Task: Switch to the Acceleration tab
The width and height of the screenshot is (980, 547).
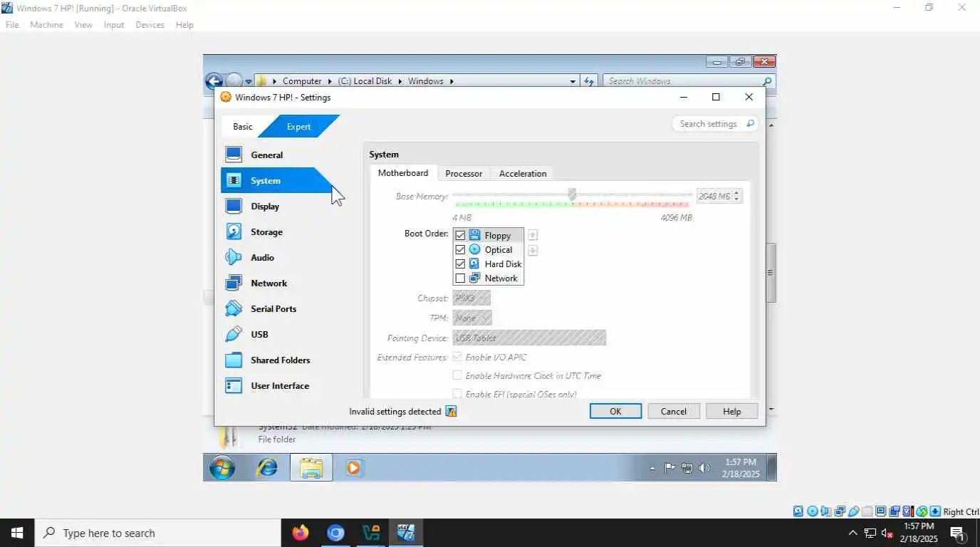Action: [x=523, y=174]
